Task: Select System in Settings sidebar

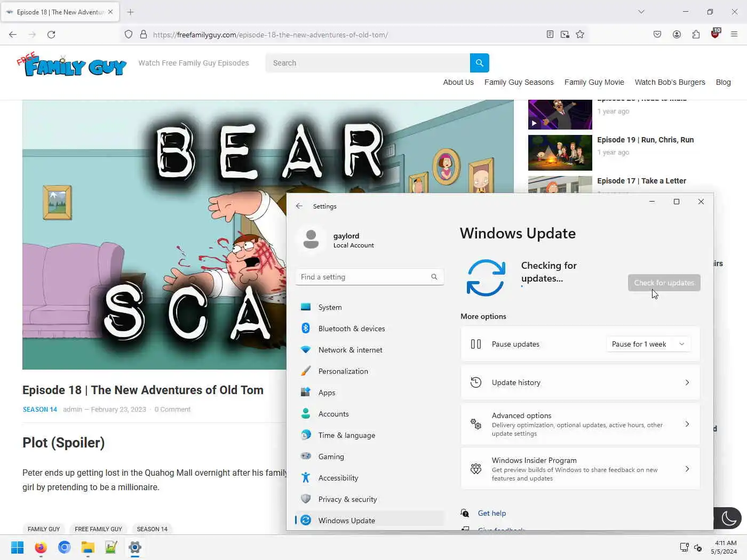Action: 369,307
